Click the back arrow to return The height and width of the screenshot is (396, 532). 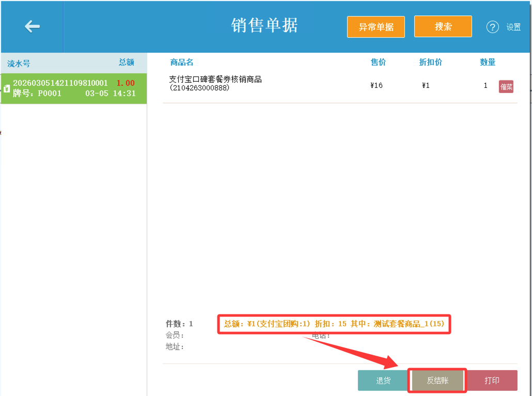click(32, 27)
